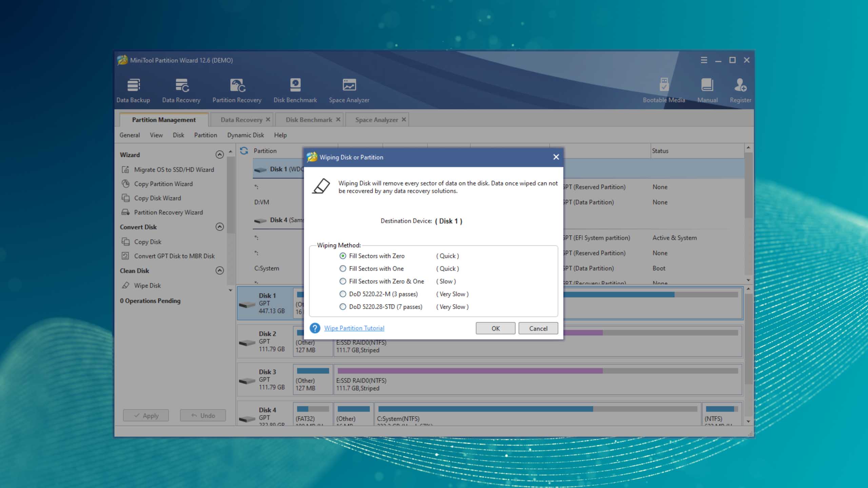The height and width of the screenshot is (488, 868).
Task: Select Disk 1 row icon in partition list
Action: point(260,169)
